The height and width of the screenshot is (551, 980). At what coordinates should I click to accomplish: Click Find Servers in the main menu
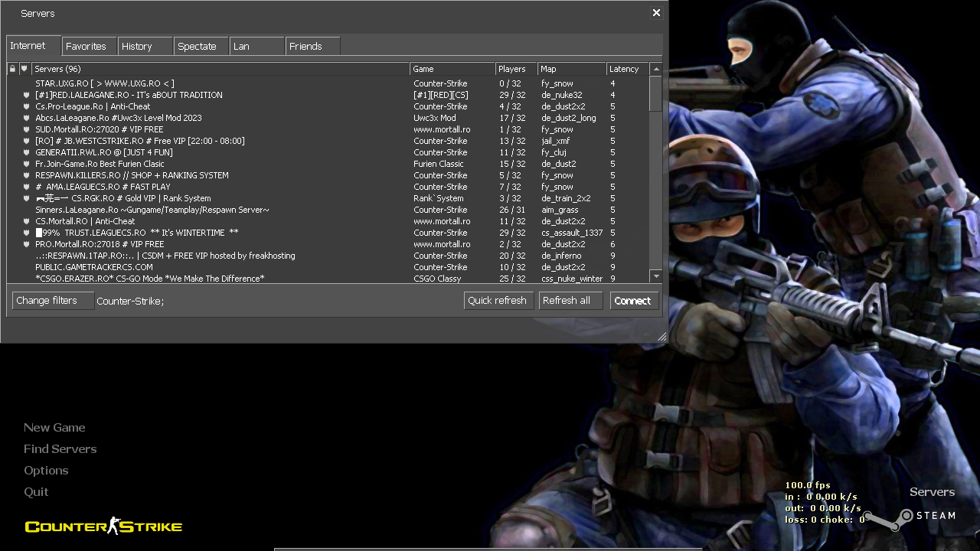(60, 448)
